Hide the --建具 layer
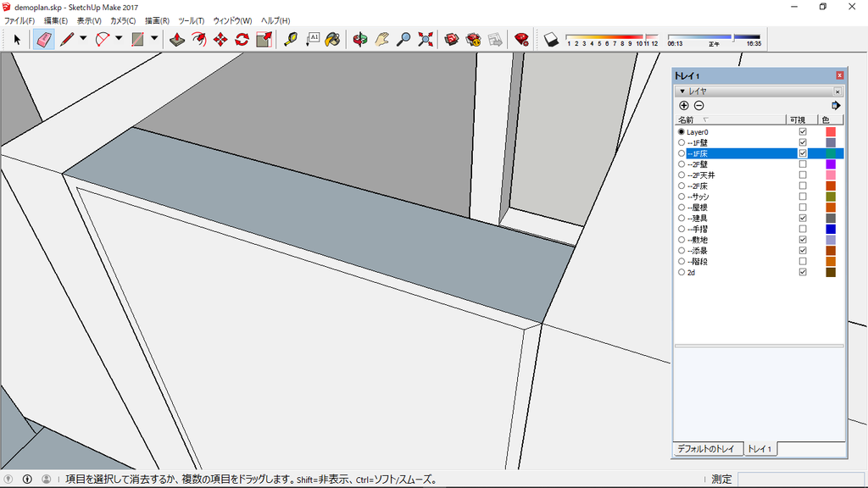The image size is (868, 488). (803, 218)
